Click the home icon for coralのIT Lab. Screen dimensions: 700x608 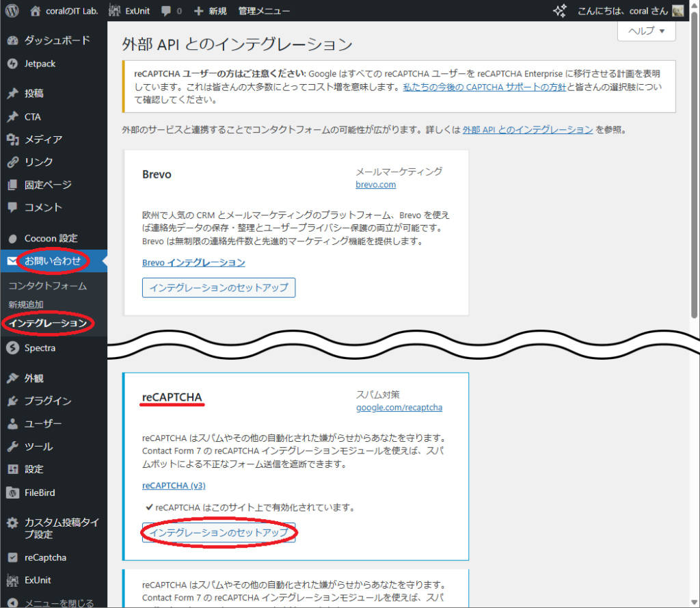[x=36, y=11]
